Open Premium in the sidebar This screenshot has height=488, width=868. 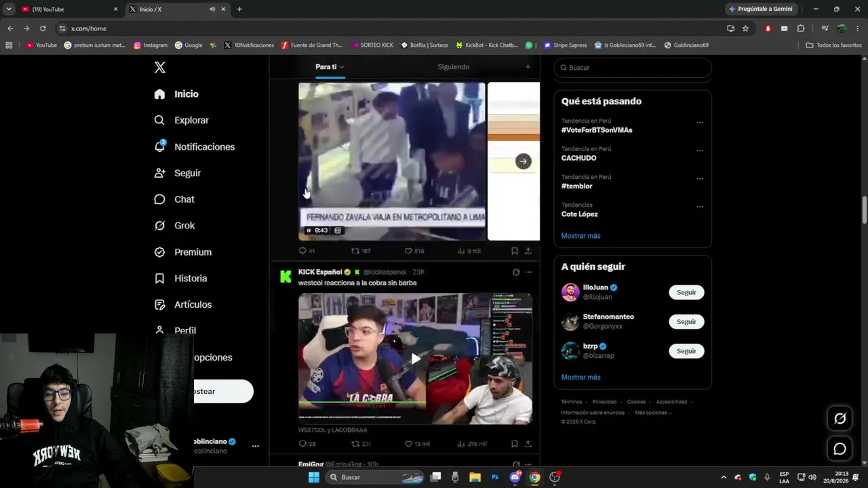183,252
